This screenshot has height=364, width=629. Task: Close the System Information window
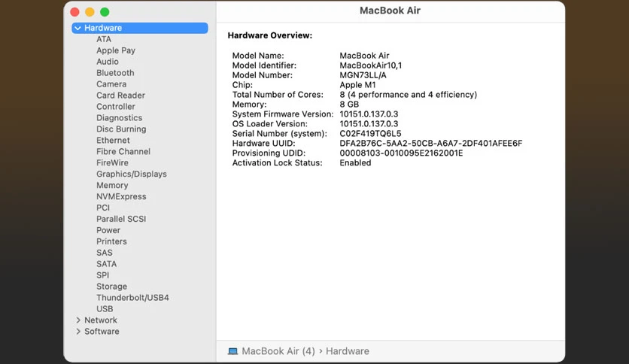click(74, 12)
